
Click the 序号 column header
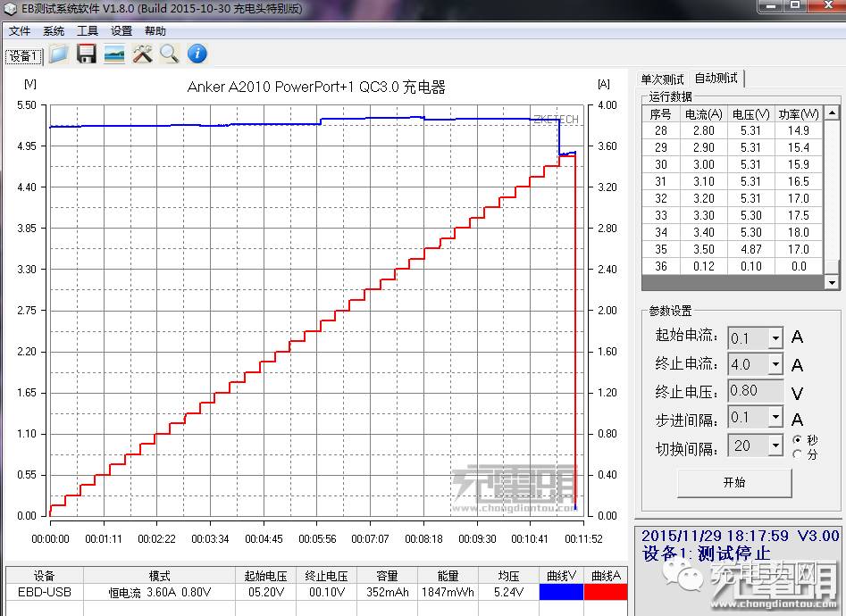(x=660, y=114)
